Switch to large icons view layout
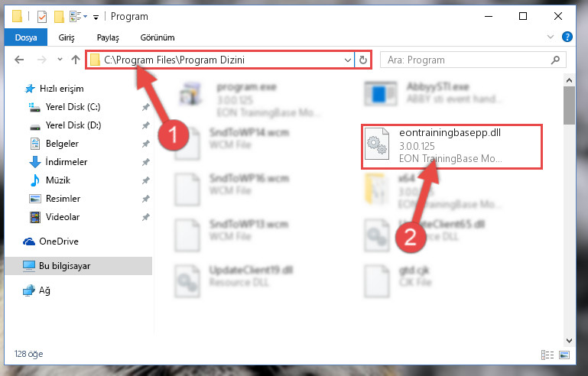This screenshot has width=588, height=376. 564,355
